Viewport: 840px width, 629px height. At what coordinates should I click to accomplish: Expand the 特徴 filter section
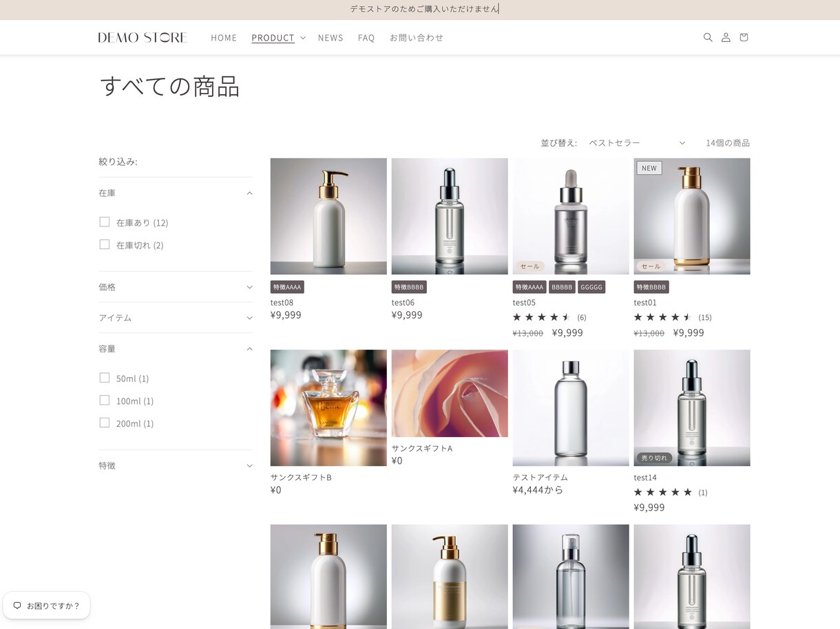176,466
